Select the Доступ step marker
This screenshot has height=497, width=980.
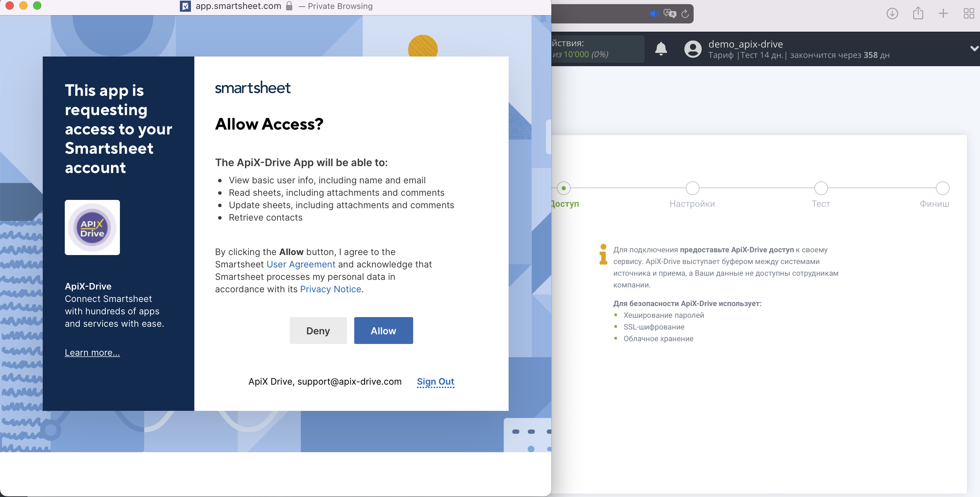[x=563, y=188]
